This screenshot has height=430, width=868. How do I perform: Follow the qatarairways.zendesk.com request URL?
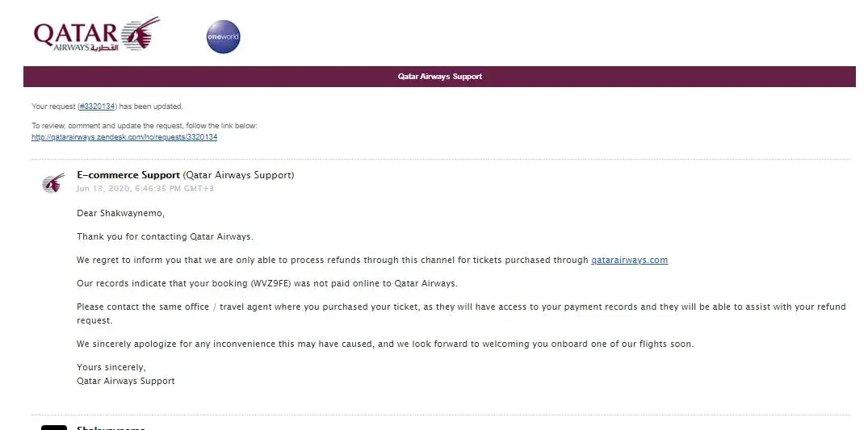point(124,137)
